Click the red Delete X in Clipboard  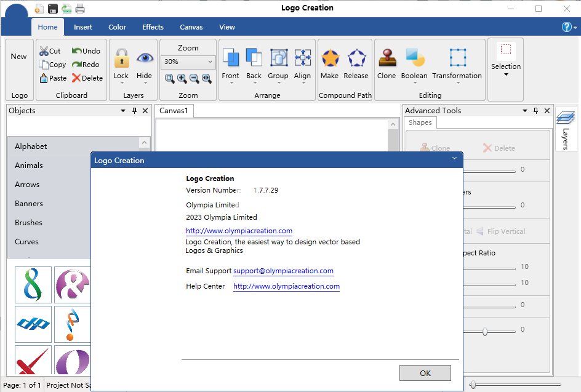point(76,78)
